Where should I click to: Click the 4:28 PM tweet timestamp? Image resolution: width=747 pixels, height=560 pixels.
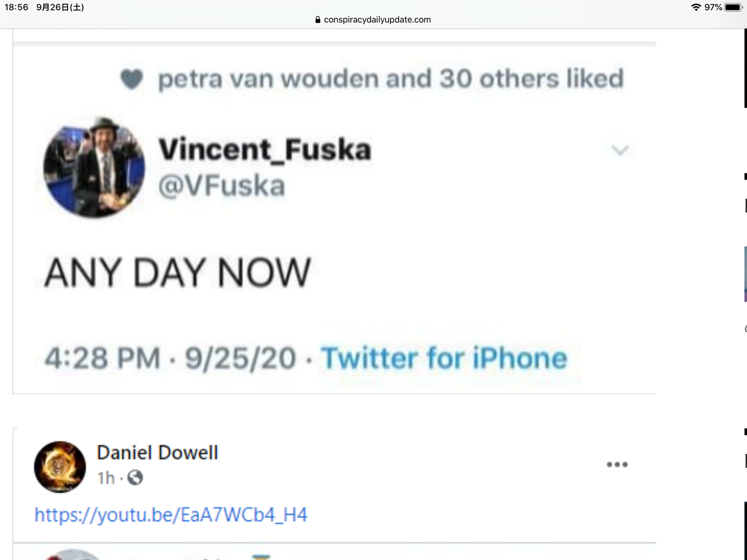coord(102,358)
